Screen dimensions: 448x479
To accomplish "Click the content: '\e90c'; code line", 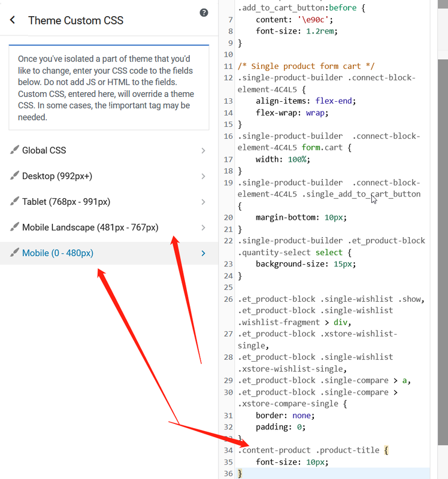I will [x=294, y=20].
